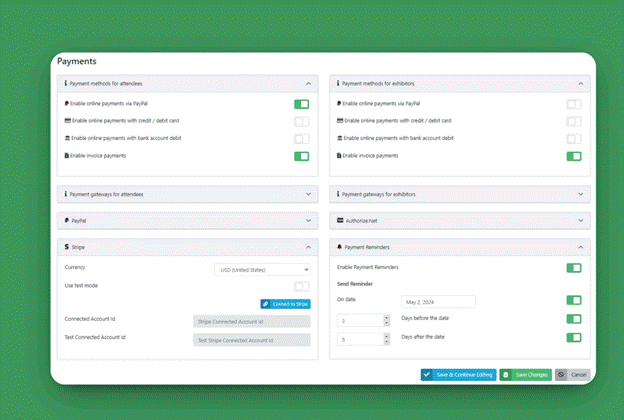Click the On date field showing May 2, 2024
The height and width of the screenshot is (420, 624).
[x=437, y=301]
